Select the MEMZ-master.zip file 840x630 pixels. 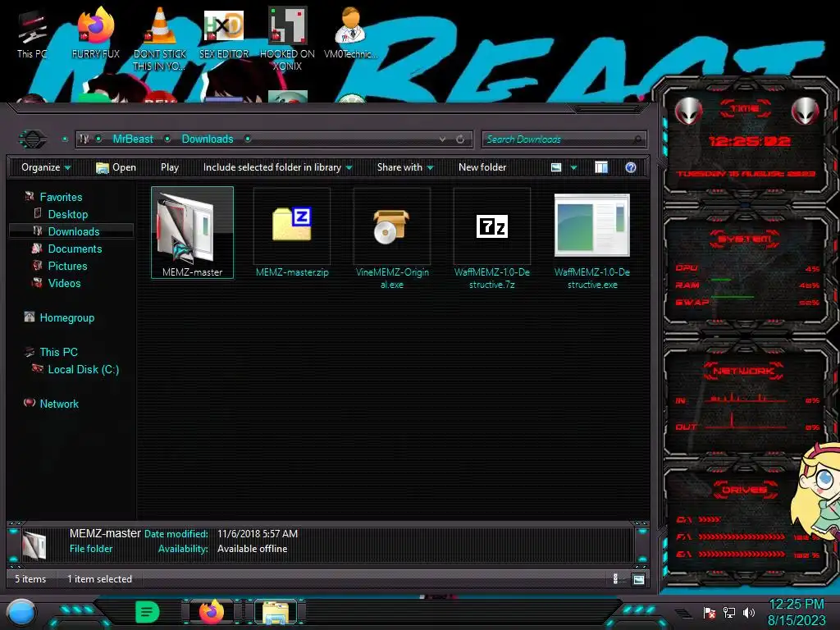tap(292, 232)
